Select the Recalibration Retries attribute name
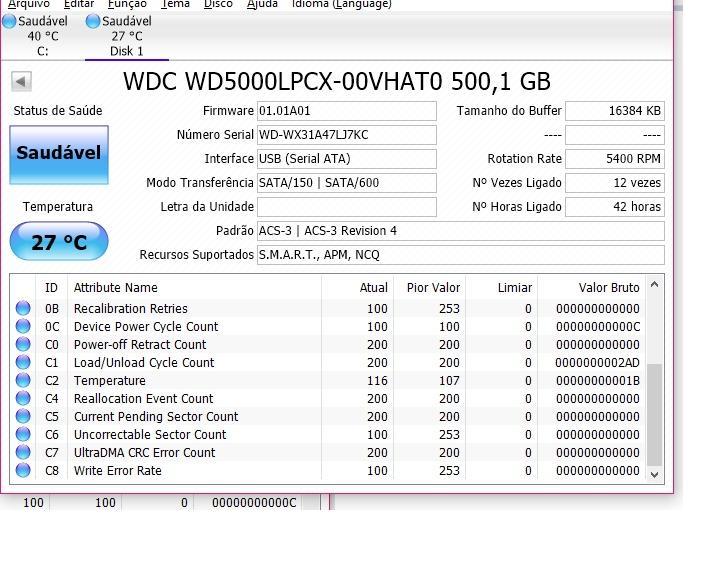This screenshot has width=719, height=565. [131, 309]
